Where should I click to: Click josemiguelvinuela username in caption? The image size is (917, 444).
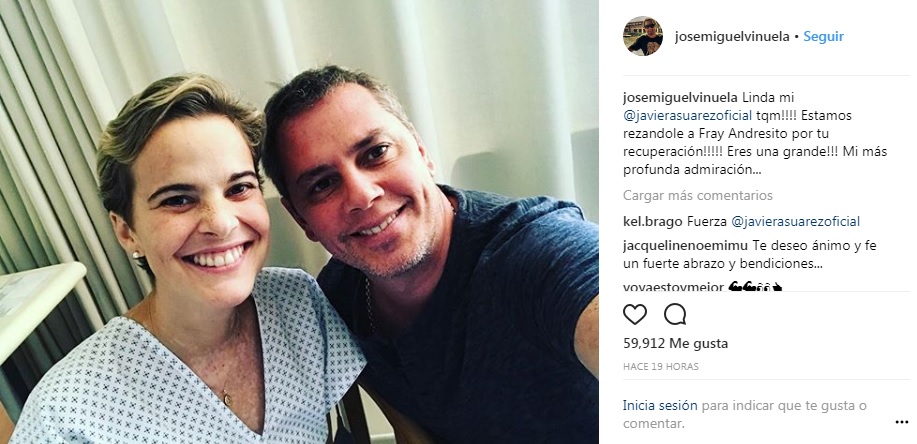point(676,97)
